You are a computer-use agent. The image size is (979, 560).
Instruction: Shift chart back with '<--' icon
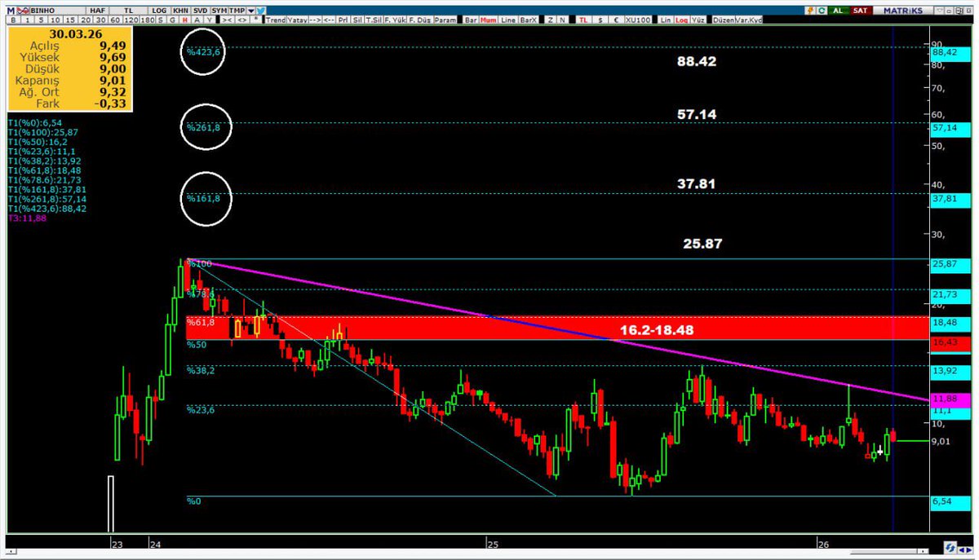click(329, 20)
